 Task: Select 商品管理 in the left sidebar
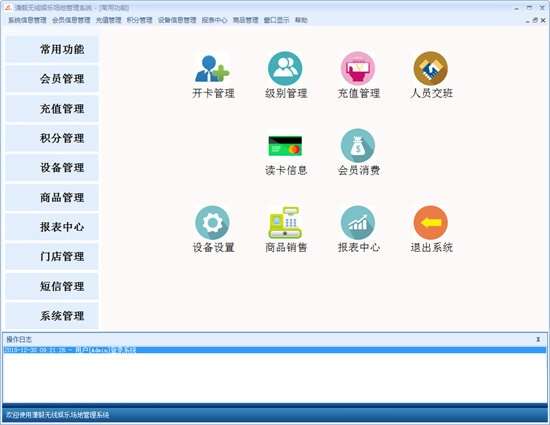[52, 197]
